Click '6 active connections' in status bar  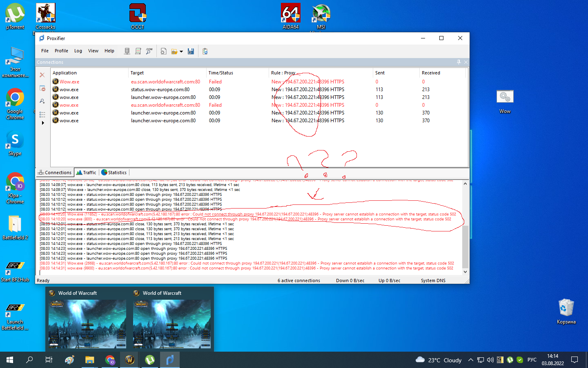[299, 280]
